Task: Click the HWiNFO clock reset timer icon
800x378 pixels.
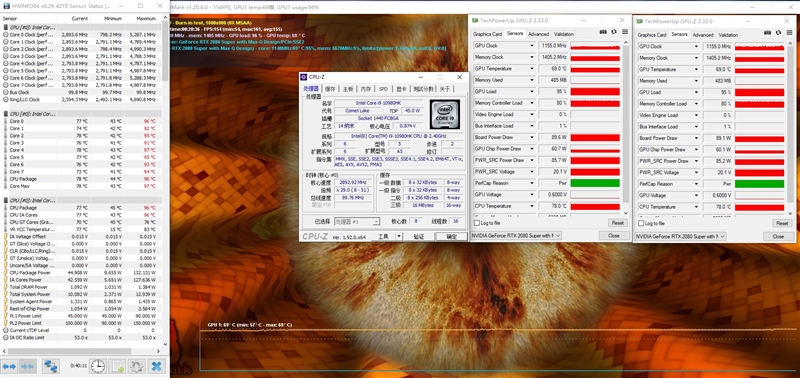Action: pyautogui.click(x=97, y=366)
